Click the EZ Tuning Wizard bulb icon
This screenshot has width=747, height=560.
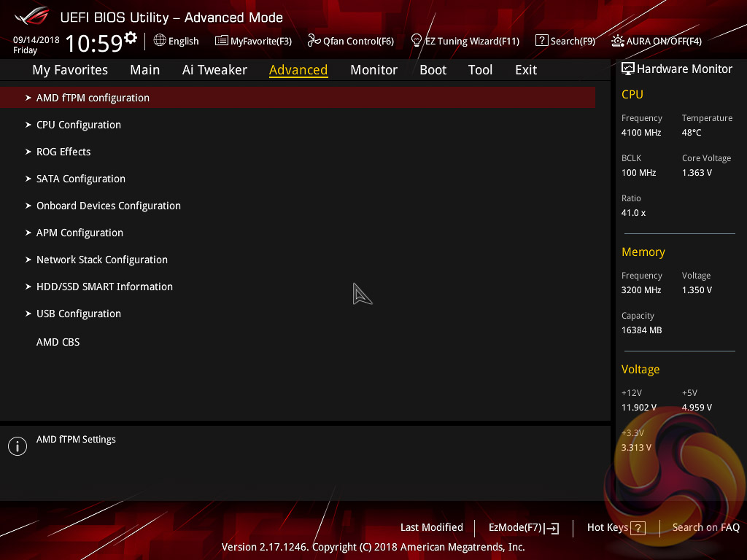point(417,41)
